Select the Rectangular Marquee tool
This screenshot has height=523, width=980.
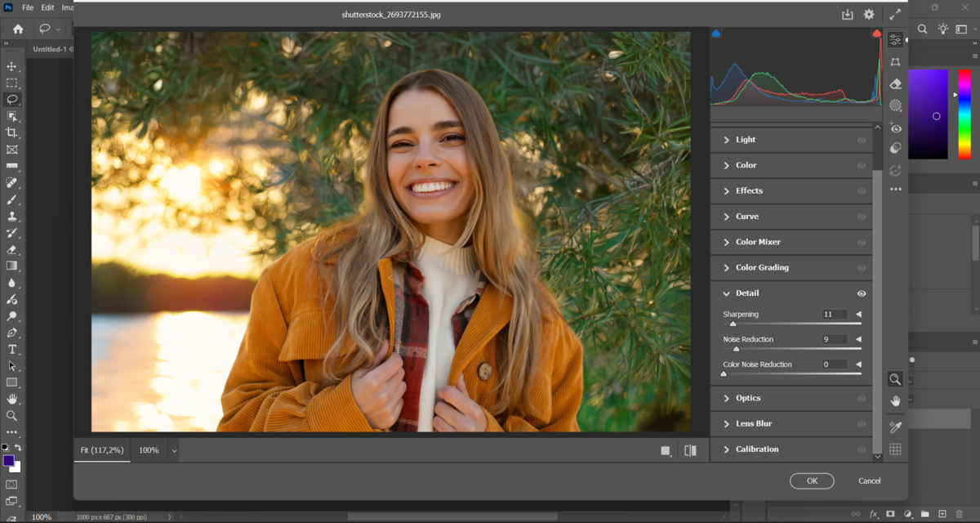tap(11, 83)
